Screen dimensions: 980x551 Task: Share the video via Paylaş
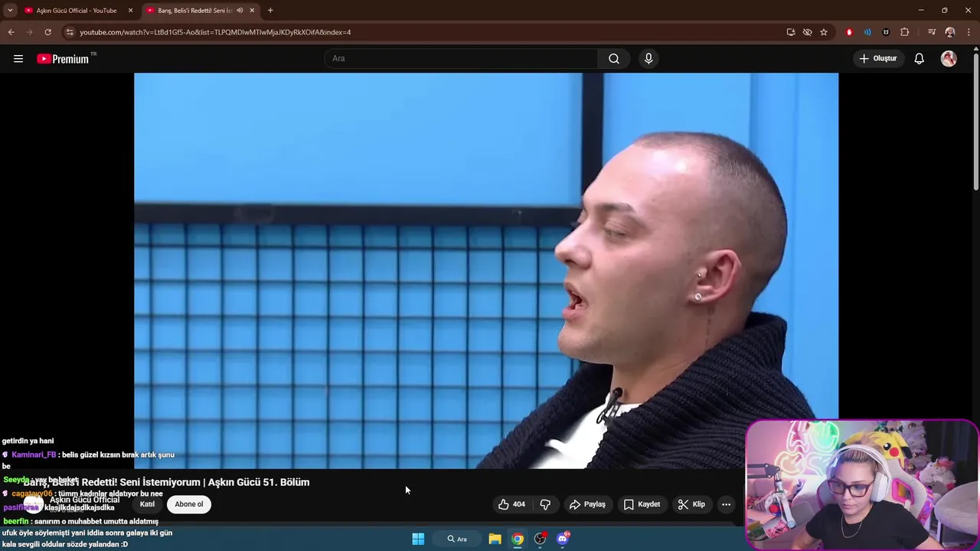(587, 504)
